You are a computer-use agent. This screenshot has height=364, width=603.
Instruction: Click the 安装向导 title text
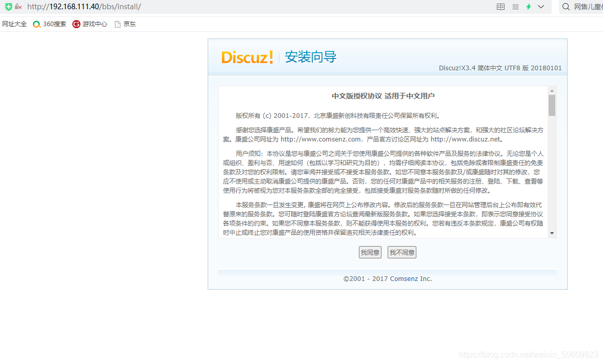click(x=311, y=57)
